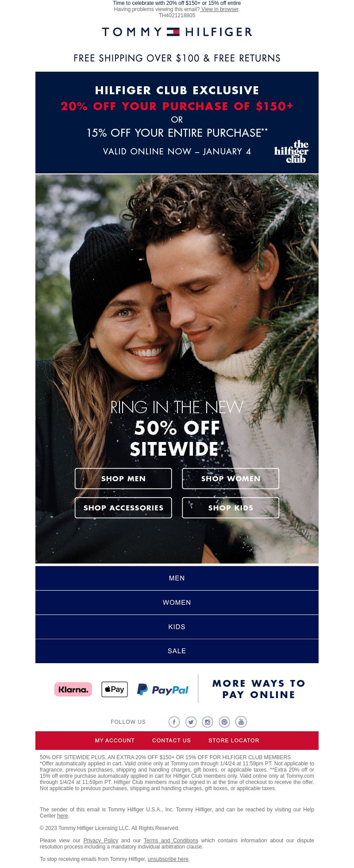Image resolution: width=354 pixels, height=868 pixels.
Task: Open the Women navigation bar item
Action: coord(177,603)
